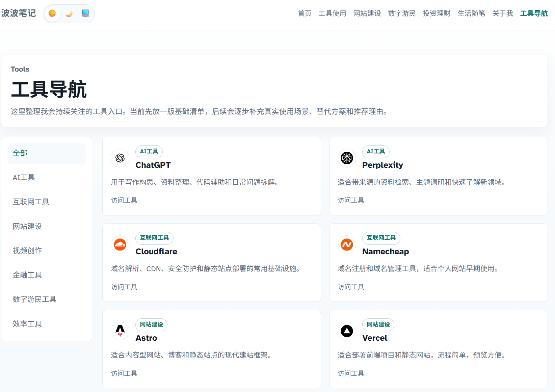Open 网站建设 in top navigation bar
Image resolution: width=555 pixels, height=392 pixels.
[367, 14]
